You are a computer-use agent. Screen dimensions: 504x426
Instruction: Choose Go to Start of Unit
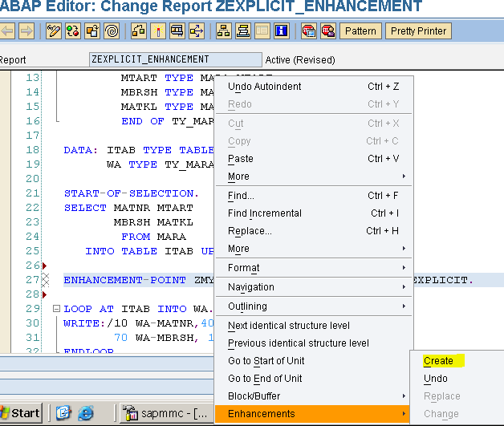[314, 361]
